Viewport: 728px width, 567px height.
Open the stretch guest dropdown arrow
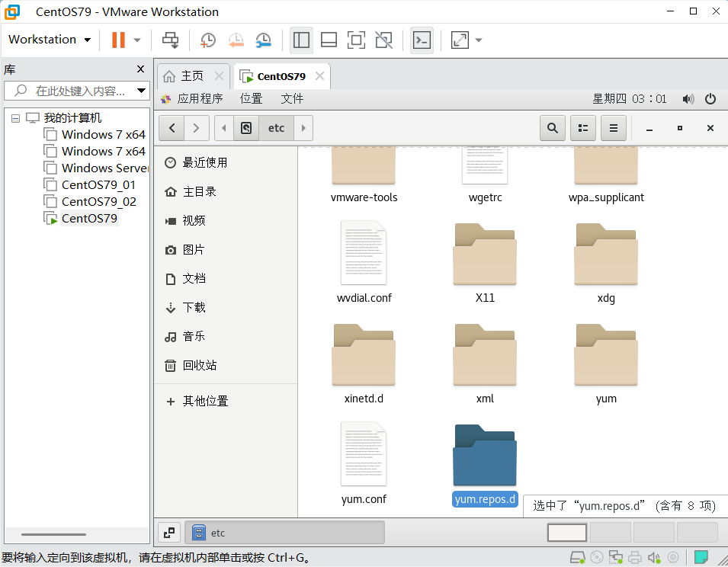pos(479,40)
